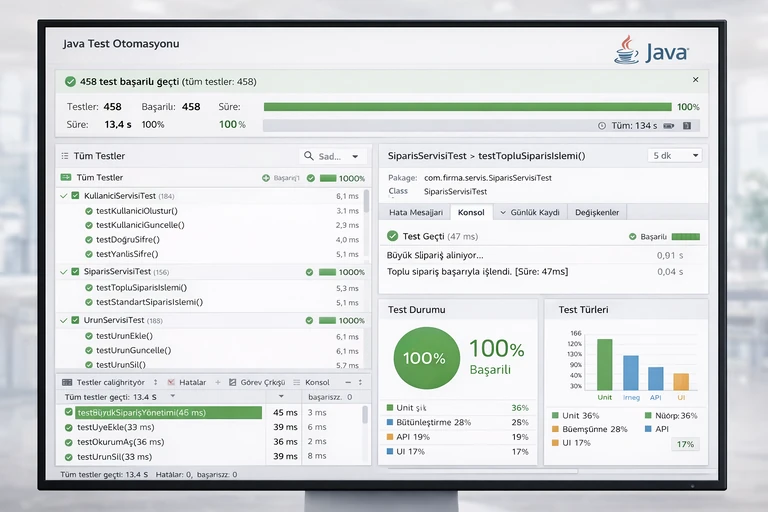Click the Java logo in the header
This screenshot has height=512, width=768.
(651, 51)
